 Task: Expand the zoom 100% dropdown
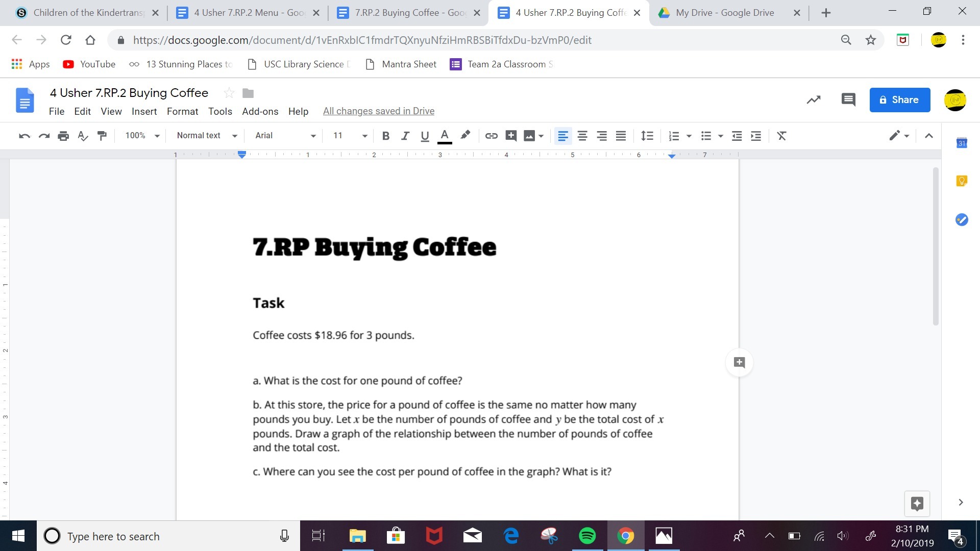(142, 136)
